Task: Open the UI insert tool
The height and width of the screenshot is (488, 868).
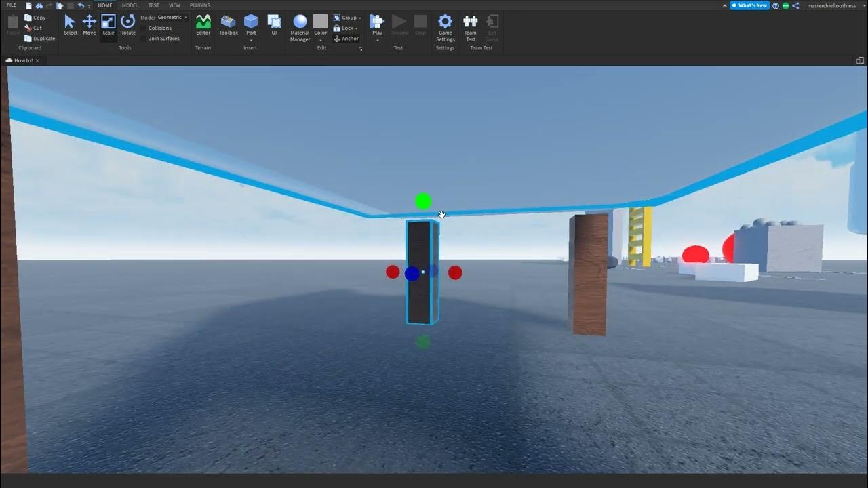Action: point(274,24)
